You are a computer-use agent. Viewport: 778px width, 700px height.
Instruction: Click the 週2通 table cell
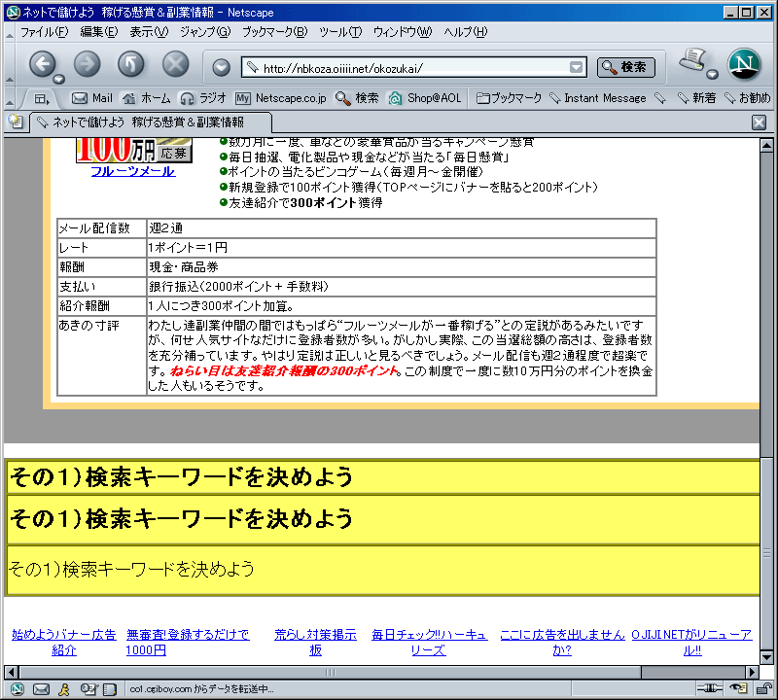[402, 228]
